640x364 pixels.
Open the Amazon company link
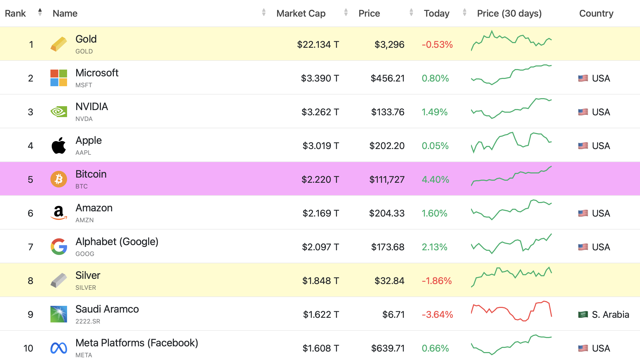point(94,208)
